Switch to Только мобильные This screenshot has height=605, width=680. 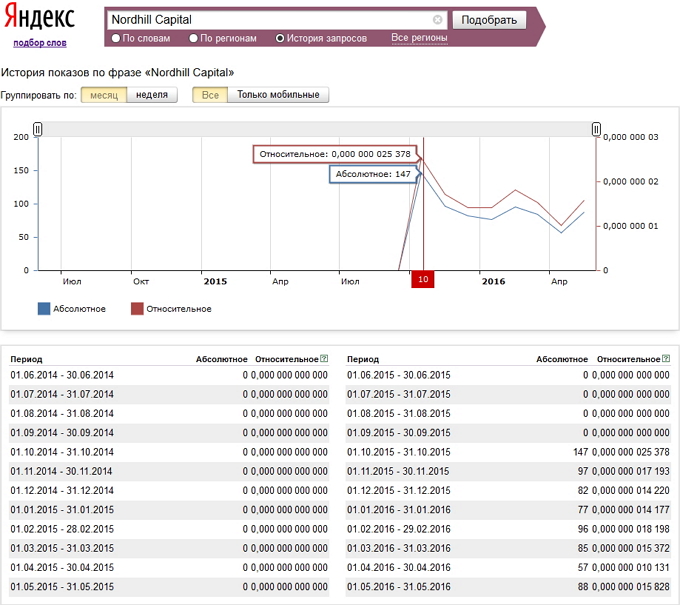point(278,95)
